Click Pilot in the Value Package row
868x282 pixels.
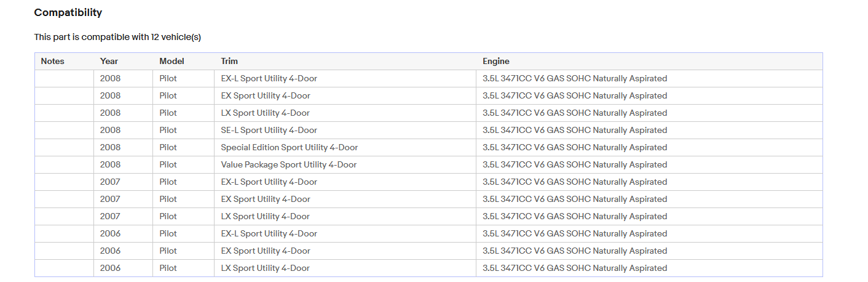point(168,164)
